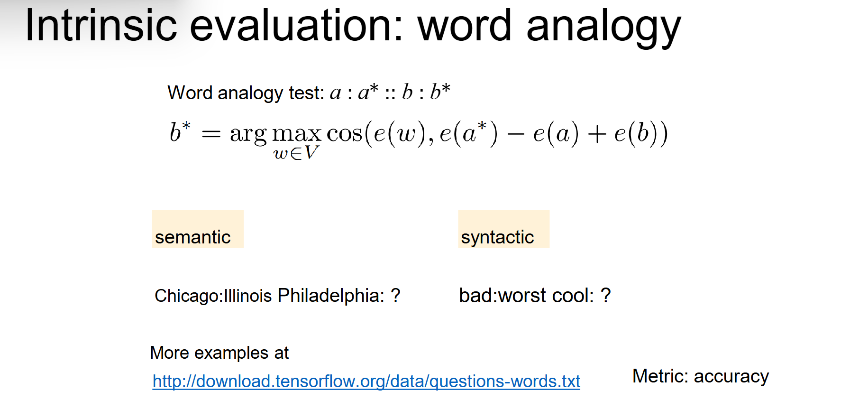Click the word "Philadelphia:" in the semantic example
868x419 pixels.
(330, 296)
